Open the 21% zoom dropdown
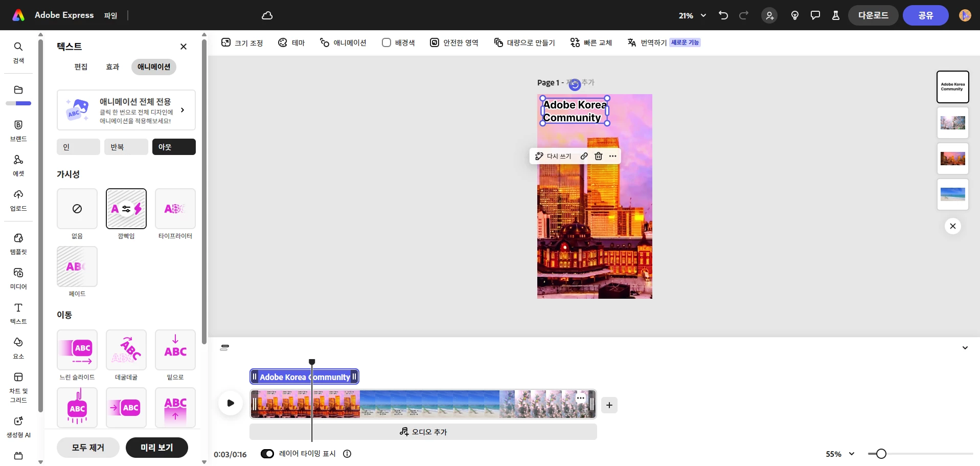This screenshot has height=466, width=980. click(692, 16)
